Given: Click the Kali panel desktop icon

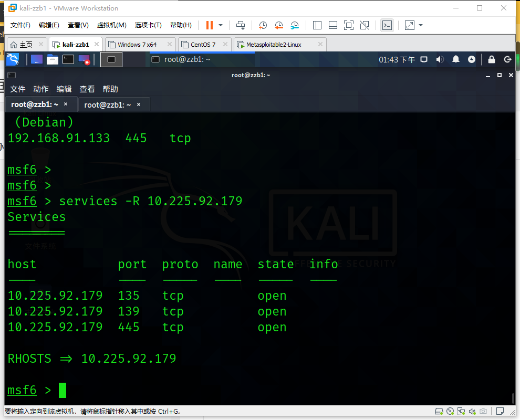Looking at the screenshot, I should click(36, 59).
